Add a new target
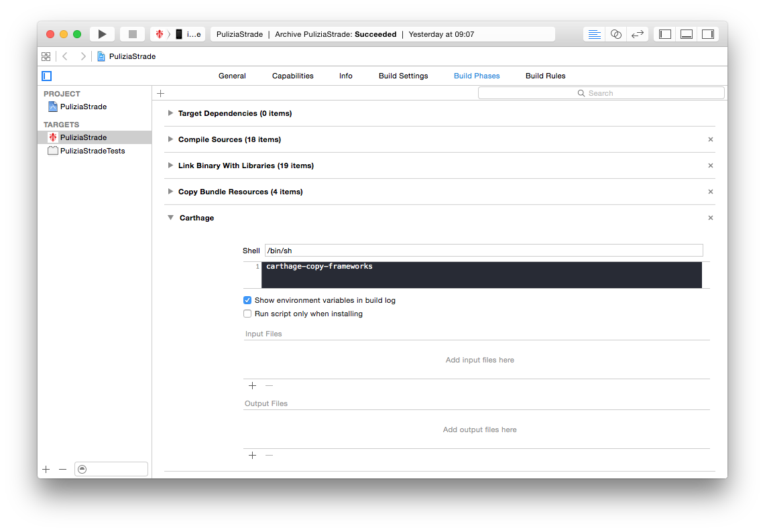This screenshot has width=765, height=532. click(46, 470)
